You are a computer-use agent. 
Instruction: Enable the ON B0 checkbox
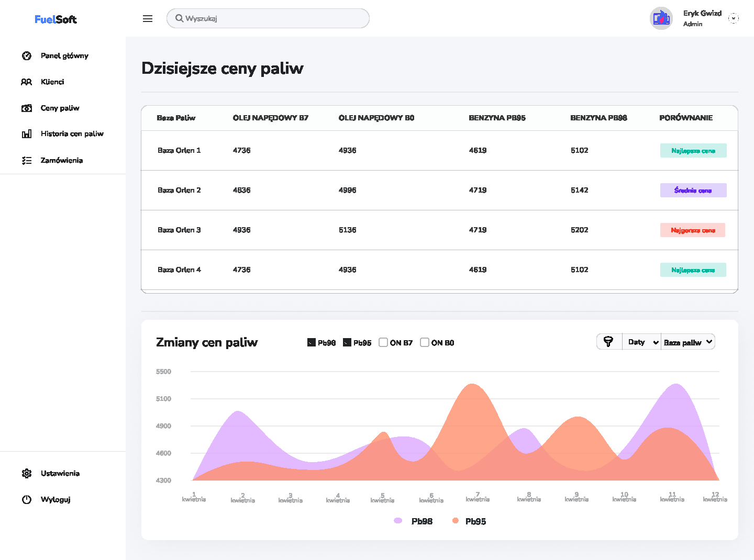click(425, 342)
